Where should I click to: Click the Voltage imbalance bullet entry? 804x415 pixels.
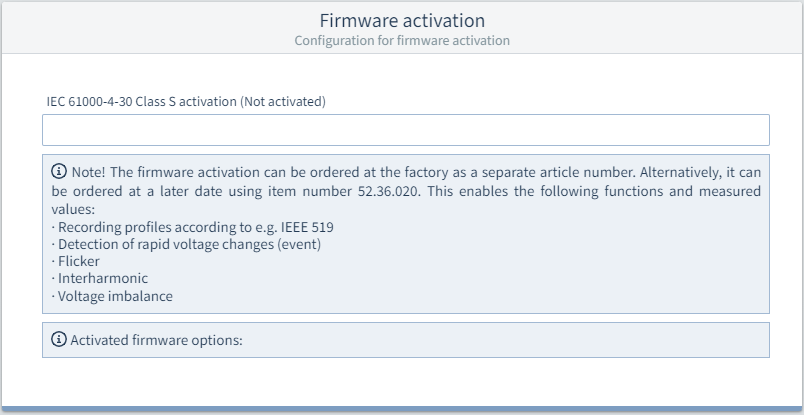pyautogui.click(x=112, y=296)
